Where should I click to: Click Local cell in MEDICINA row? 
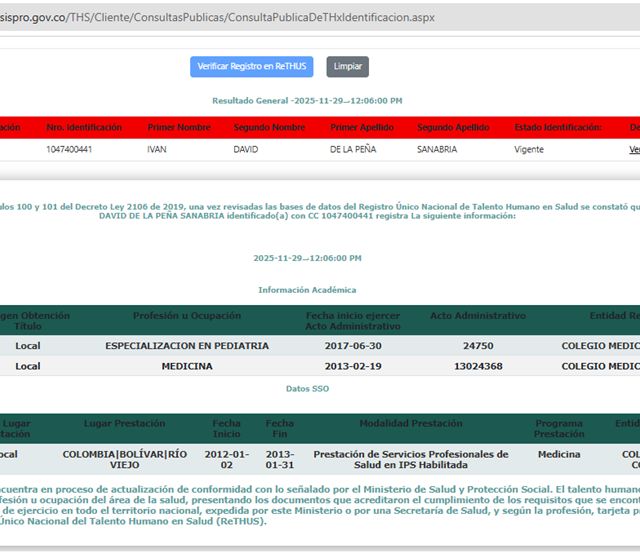28,366
